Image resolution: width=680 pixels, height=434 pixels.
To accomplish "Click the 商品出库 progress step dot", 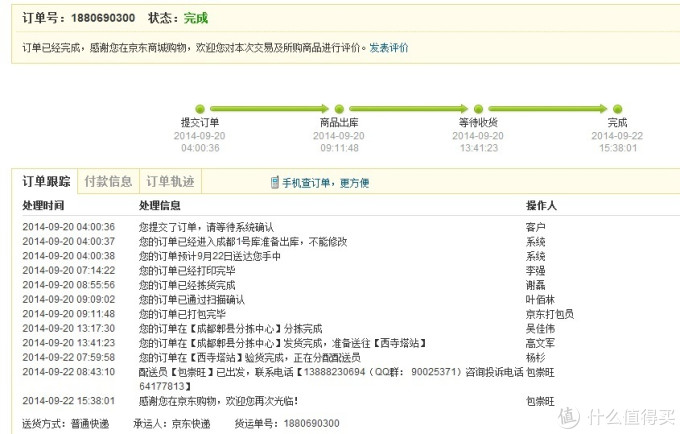I will pyautogui.click(x=339, y=109).
